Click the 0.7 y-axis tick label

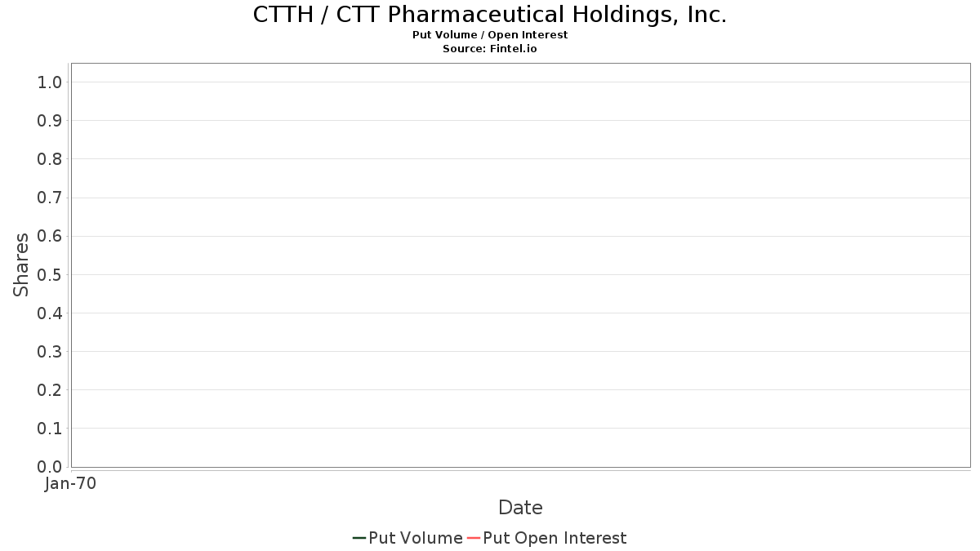50,198
